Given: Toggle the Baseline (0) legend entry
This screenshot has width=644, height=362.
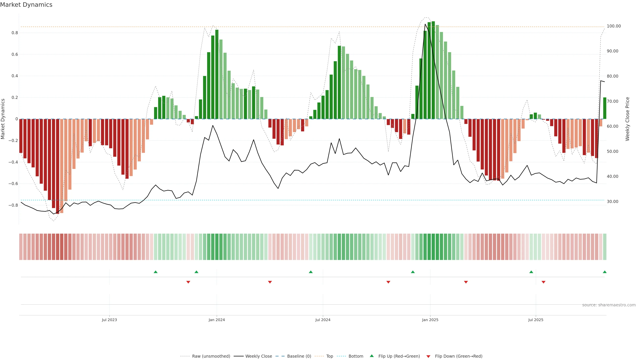Looking at the screenshot, I should [x=299, y=356].
